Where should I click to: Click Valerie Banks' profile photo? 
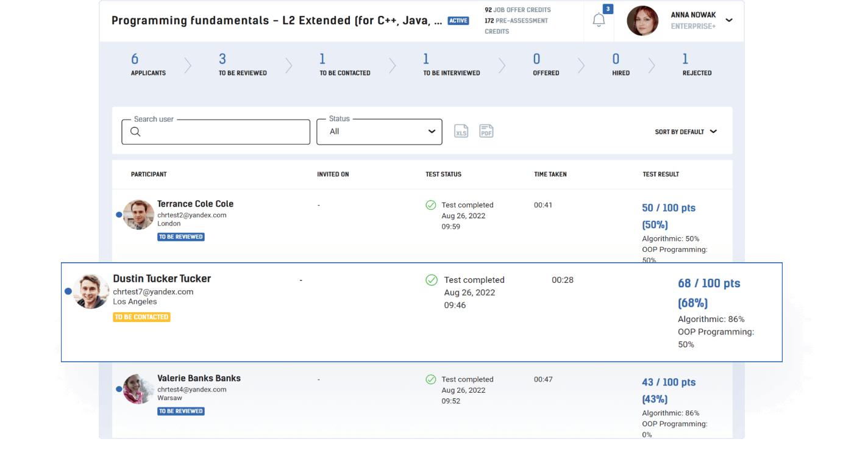point(138,389)
